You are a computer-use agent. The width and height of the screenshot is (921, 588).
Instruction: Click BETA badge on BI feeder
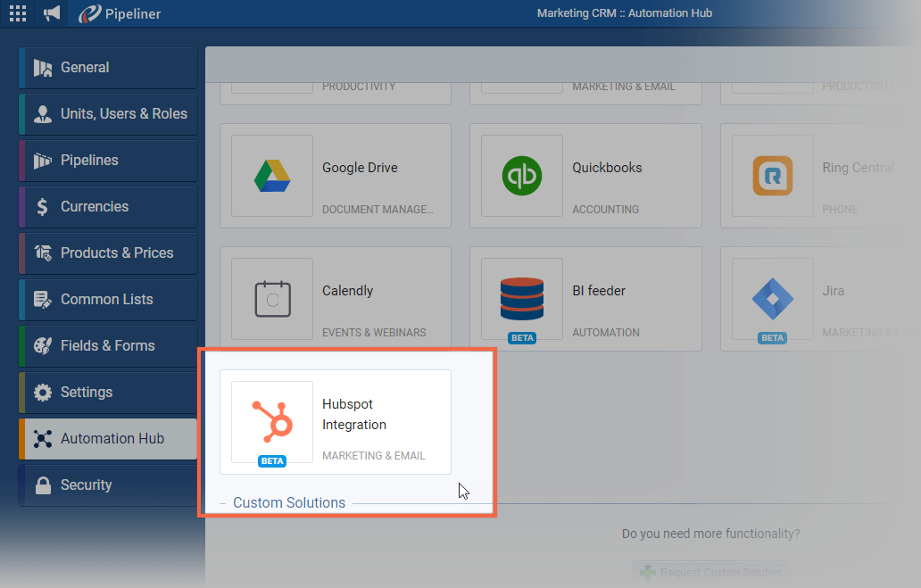522,338
